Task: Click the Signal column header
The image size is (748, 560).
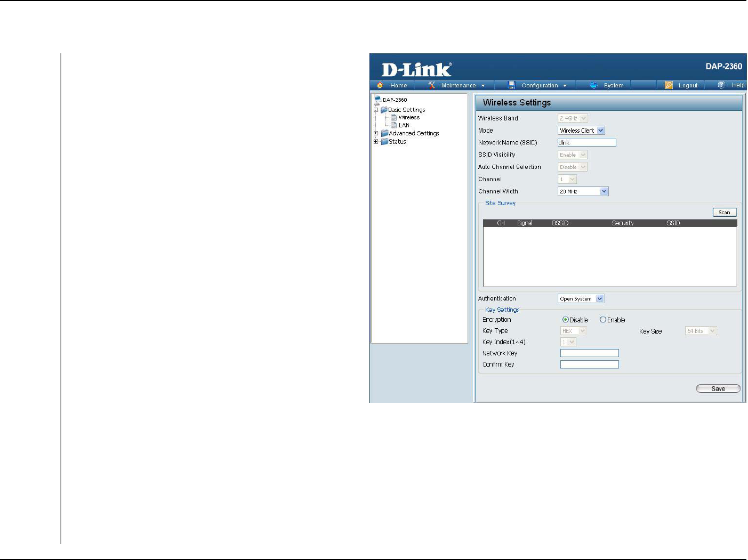Action: (x=525, y=223)
